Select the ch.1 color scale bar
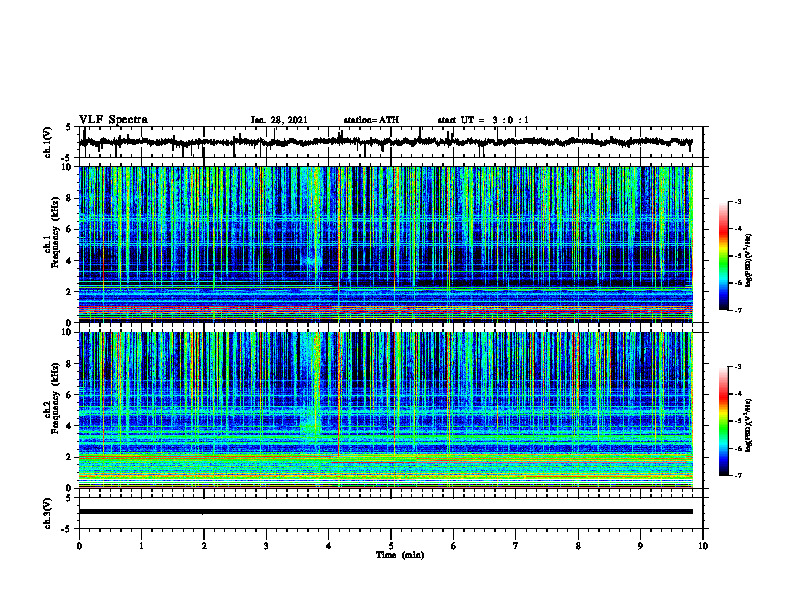The height and width of the screenshot is (612, 792). [723, 256]
